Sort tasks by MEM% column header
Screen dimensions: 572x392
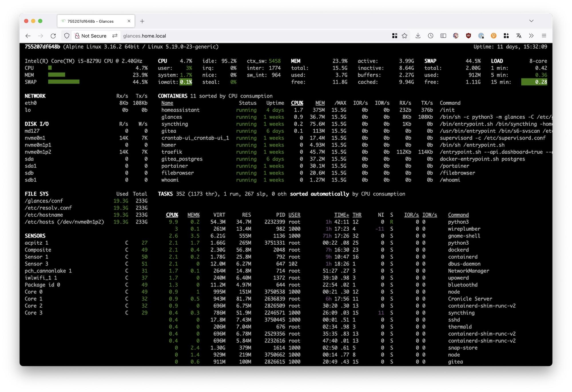click(194, 215)
